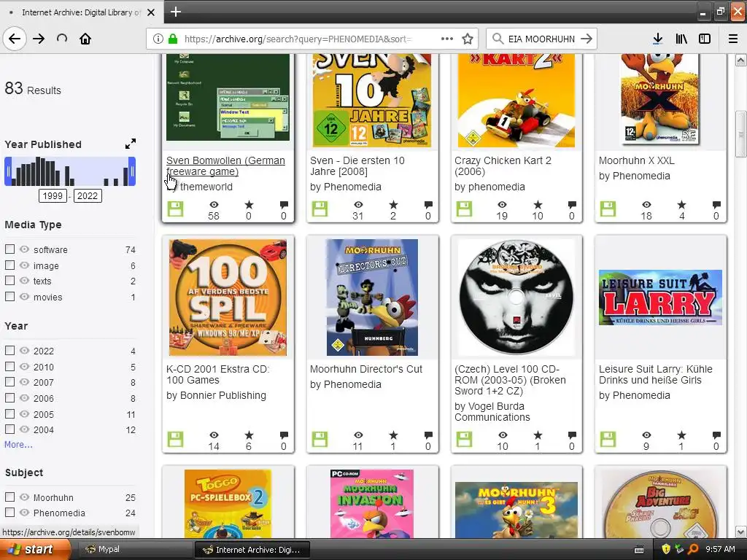Filter results by year 2010 checkbox
This screenshot has height=560, width=747.
[9, 366]
